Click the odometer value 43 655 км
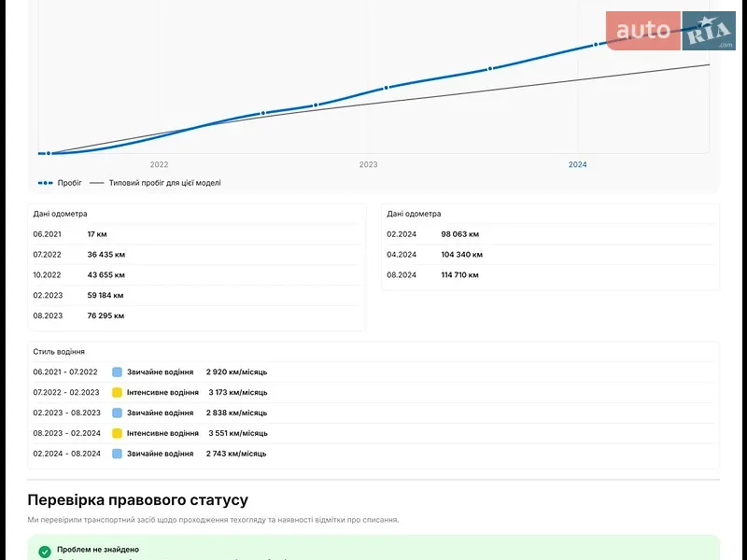The width and height of the screenshot is (747, 560). [x=106, y=275]
